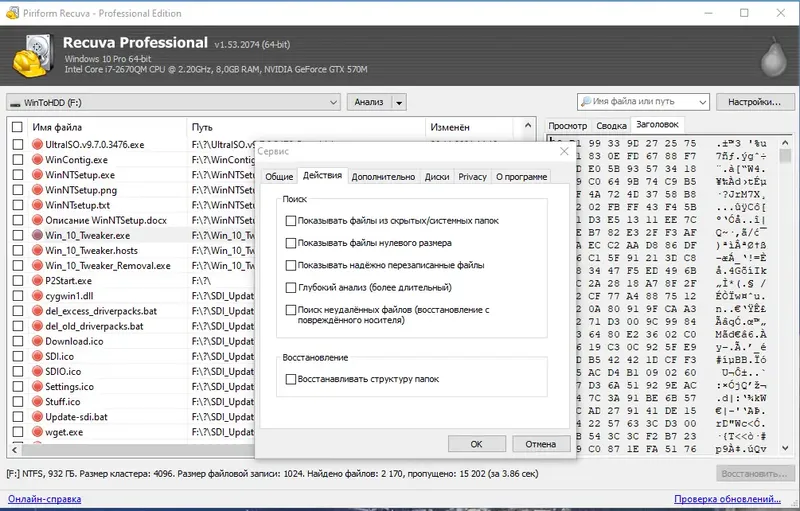The image size is (800, 511).
Task: Click the red status dot for SDI.ico
Action: (x=37, y=356)
